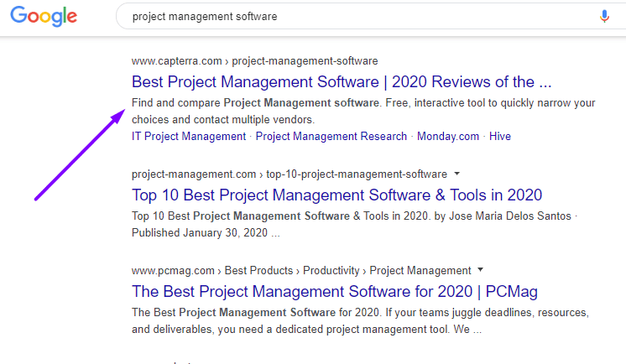Screen dimensions: 626x364
Task: Open the Monday.com sitelink
Action: tap(448, 137)
